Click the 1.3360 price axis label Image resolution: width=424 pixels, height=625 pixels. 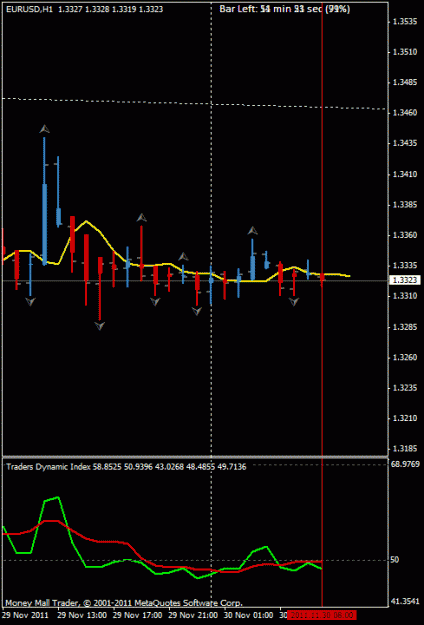coord(405,235)
